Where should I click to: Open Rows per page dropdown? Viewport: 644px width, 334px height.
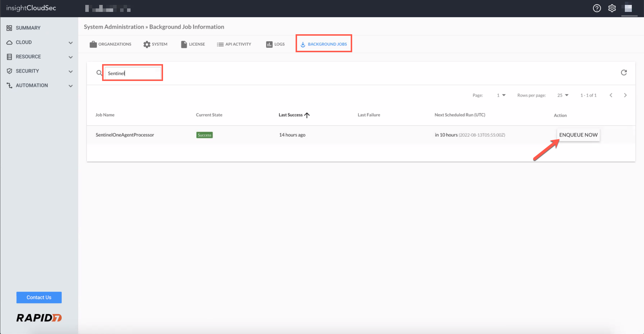coord(562,95)
